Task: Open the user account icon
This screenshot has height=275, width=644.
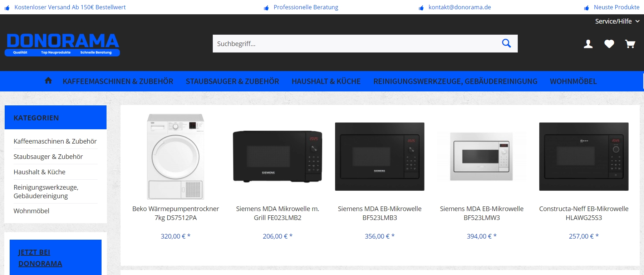Action: point(588,44)
